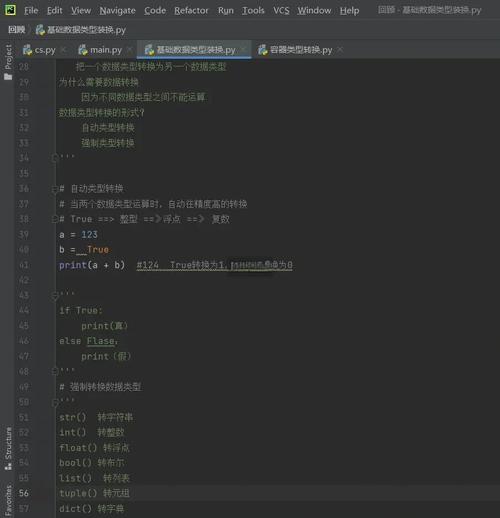Click the Python file icon on cs.py tab
Viewport: 500px width, 518px height.
[27, 50]
